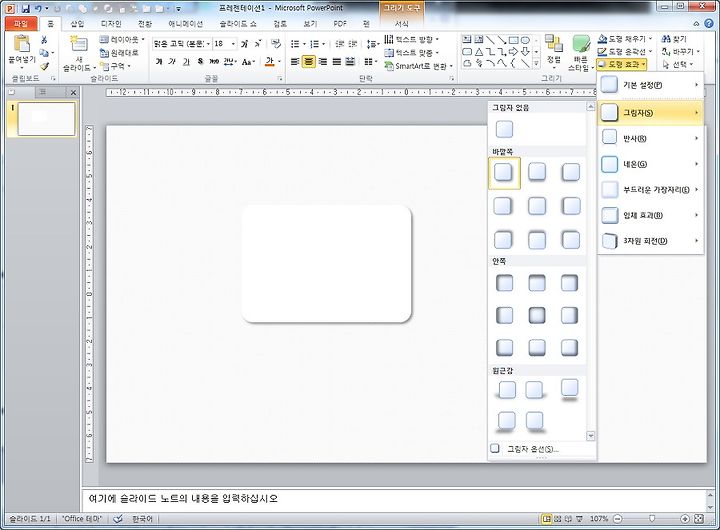Add a new slide with 새 슬라이드 icon

pos(78,45)
